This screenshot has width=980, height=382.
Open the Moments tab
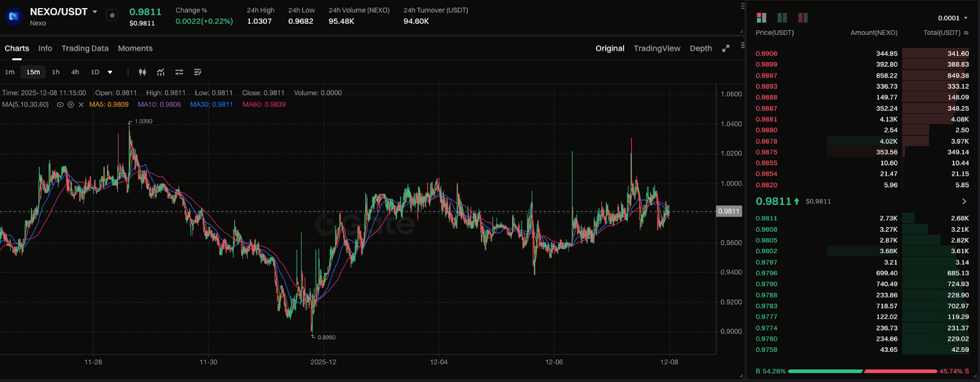pos(135,48)
